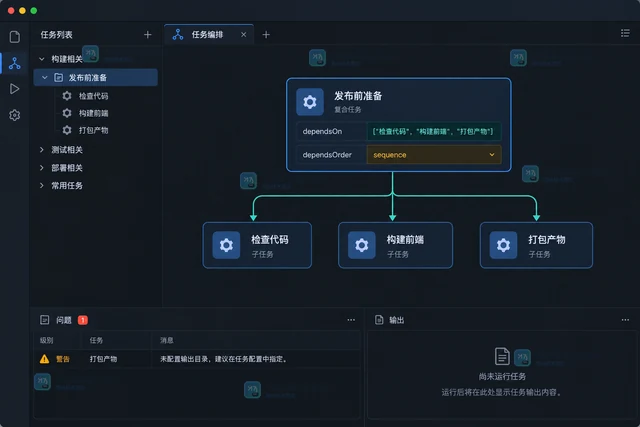
Task: Click gear icon beside 构建前端 tree row
Action: pos(67,113)
